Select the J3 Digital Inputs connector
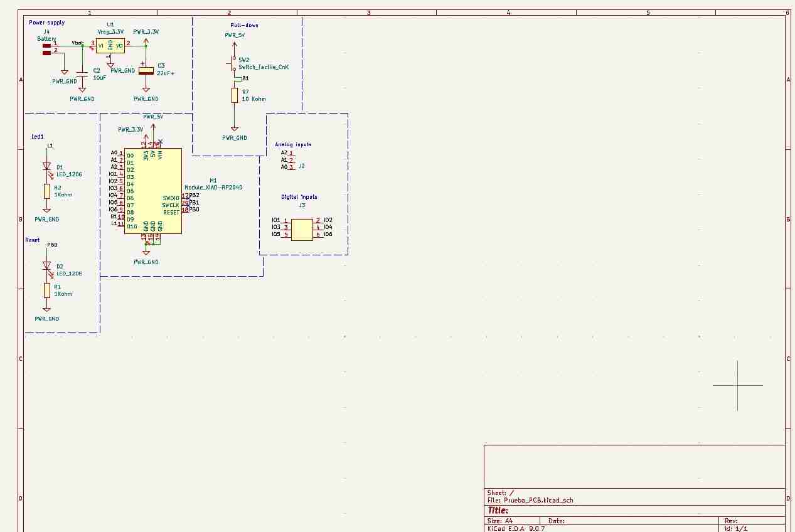Viewport: 795px width, 532px height. pos(301,229)
